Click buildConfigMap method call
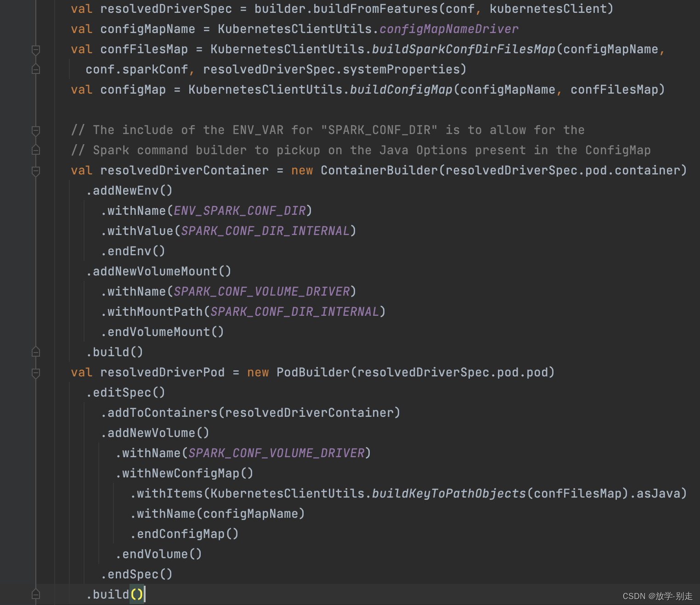The image size is (700, 605). [401, 90]
